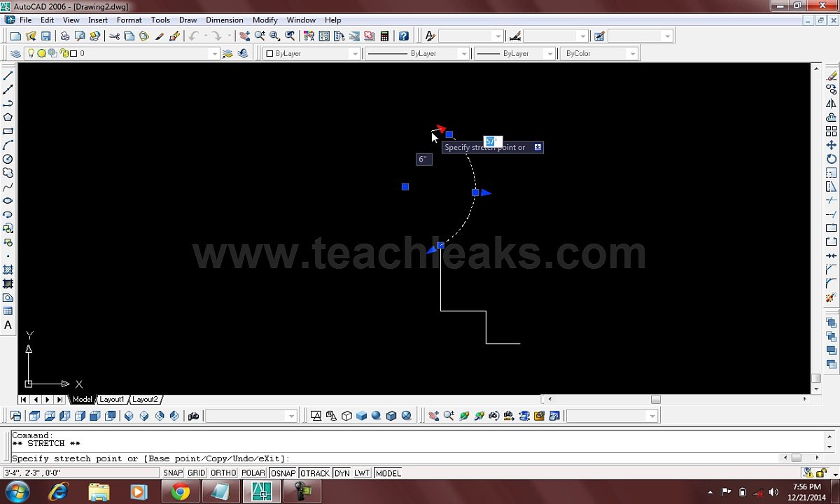Select the Rotate modify tool
Screen dimensions: 840x504
832,159
